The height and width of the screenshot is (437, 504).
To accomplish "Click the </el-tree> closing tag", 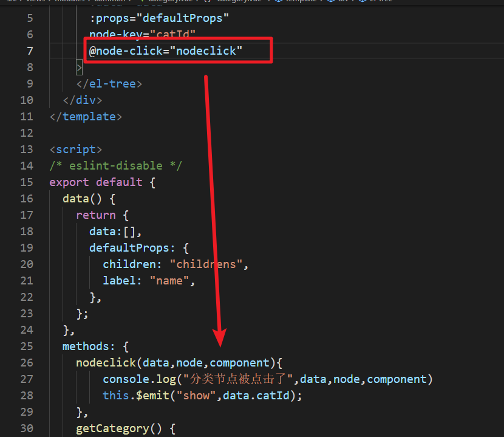I will [109, 84].
